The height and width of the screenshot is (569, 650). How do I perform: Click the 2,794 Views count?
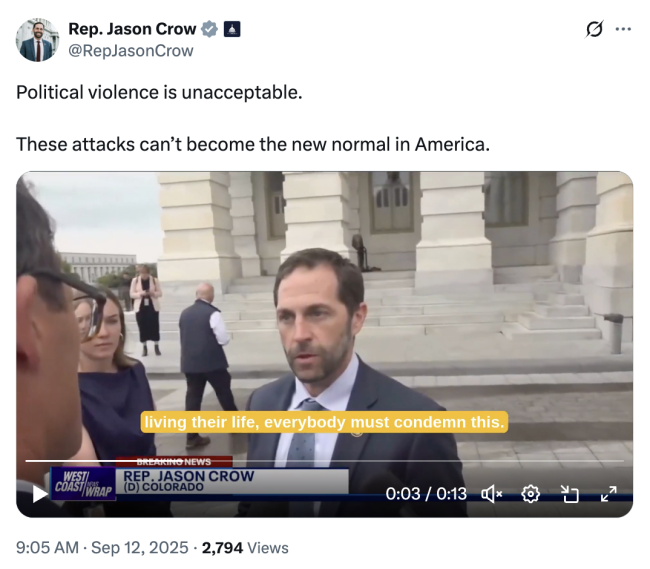(245, 547)
